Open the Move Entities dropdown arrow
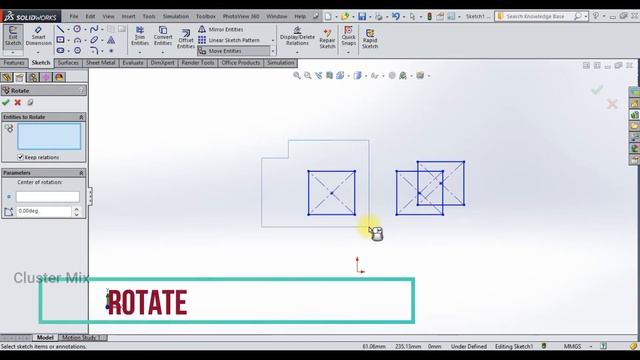This screenshot has width=640, height=360. click(273, 51)
